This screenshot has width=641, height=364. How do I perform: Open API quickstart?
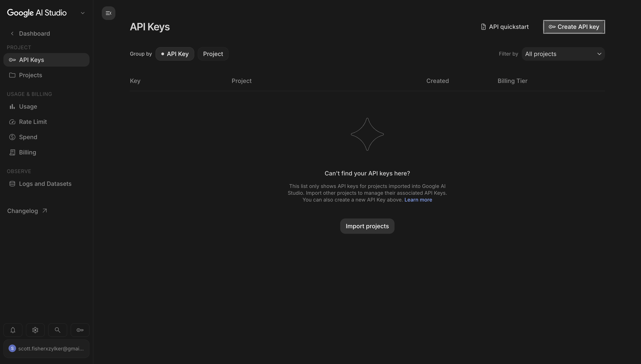pyautogui.click(x=505, y=27)
